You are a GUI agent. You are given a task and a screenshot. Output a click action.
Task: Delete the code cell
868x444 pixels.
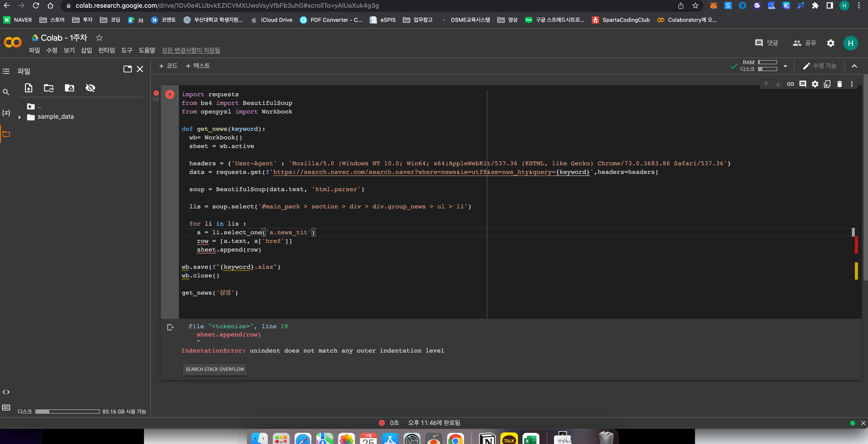coord(839,84)
